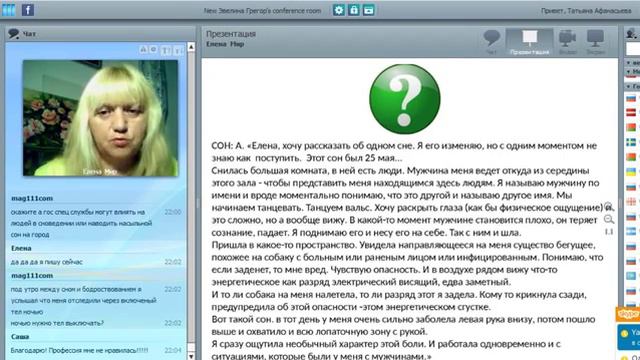Click the message 'да да да я пишу сейчас'
This screenshot has width=640, height=360.
[x=47, y=262]
